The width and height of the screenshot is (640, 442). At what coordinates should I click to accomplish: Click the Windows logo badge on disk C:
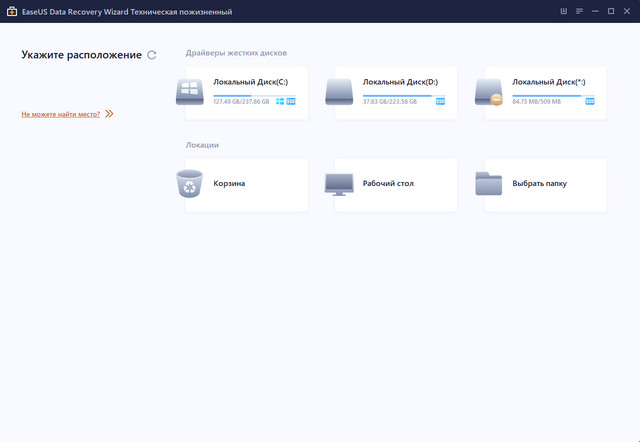click(280, 101)
